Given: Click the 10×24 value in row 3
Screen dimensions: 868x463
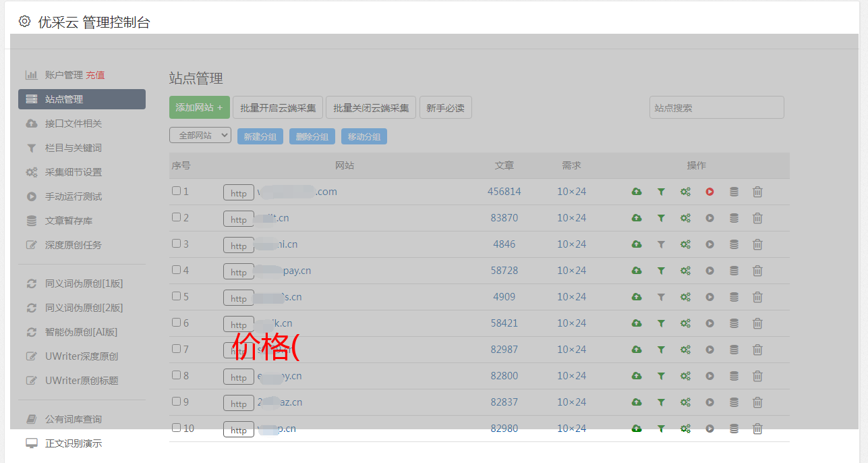Looking at the screenshot, I should (571, 244).
